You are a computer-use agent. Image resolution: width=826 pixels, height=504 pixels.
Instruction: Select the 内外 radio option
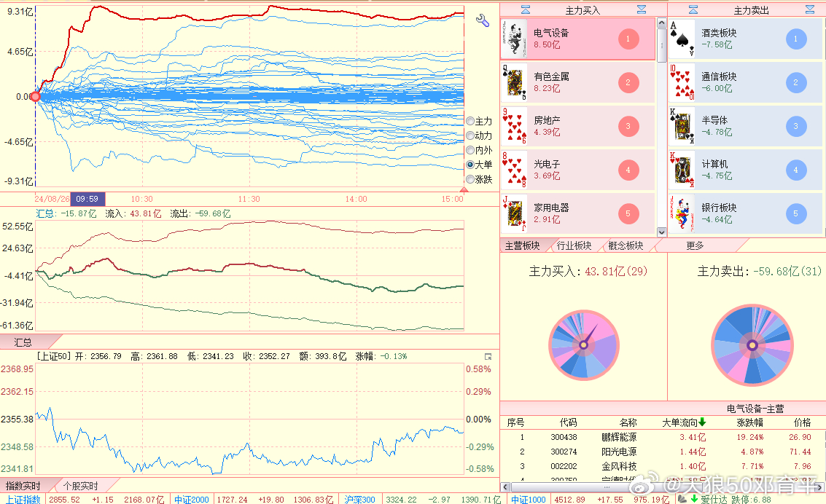coord(470,150)
